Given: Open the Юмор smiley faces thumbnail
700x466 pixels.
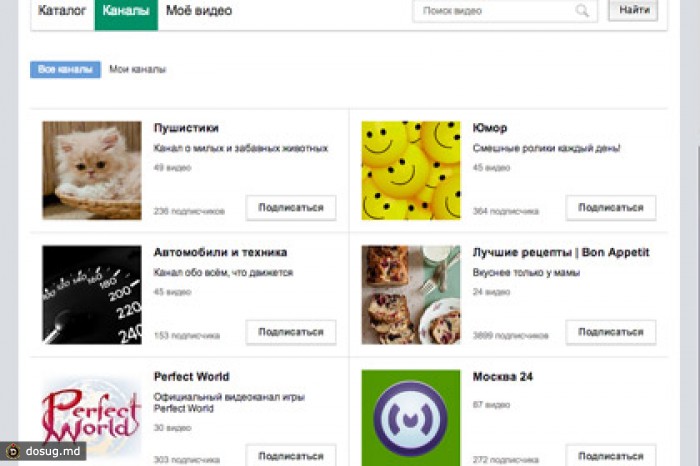Looking at the screenshot, I should pyautogui.click(x=411, y=170).
